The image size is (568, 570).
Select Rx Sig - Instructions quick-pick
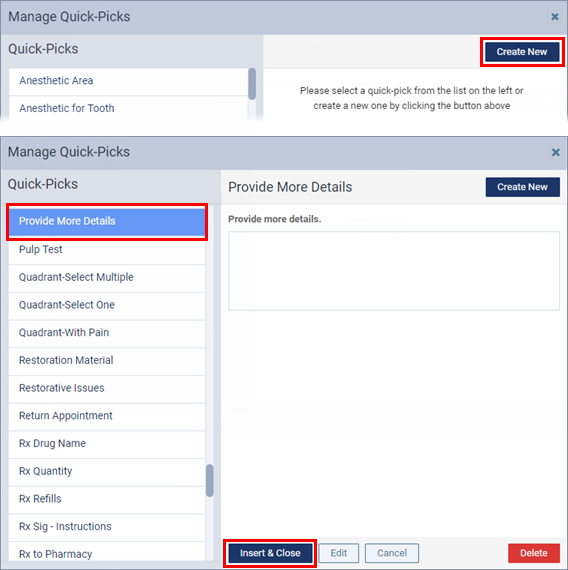[107, 526]
